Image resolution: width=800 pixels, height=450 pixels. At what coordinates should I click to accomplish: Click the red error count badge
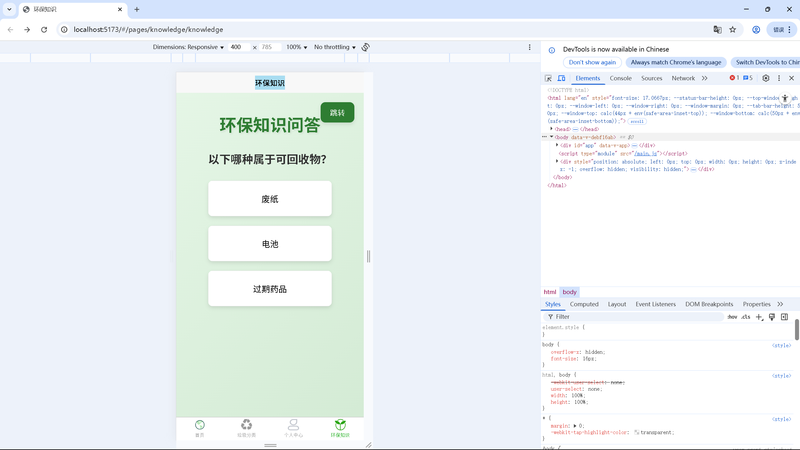pyautogui.click(x=734, y=78)
